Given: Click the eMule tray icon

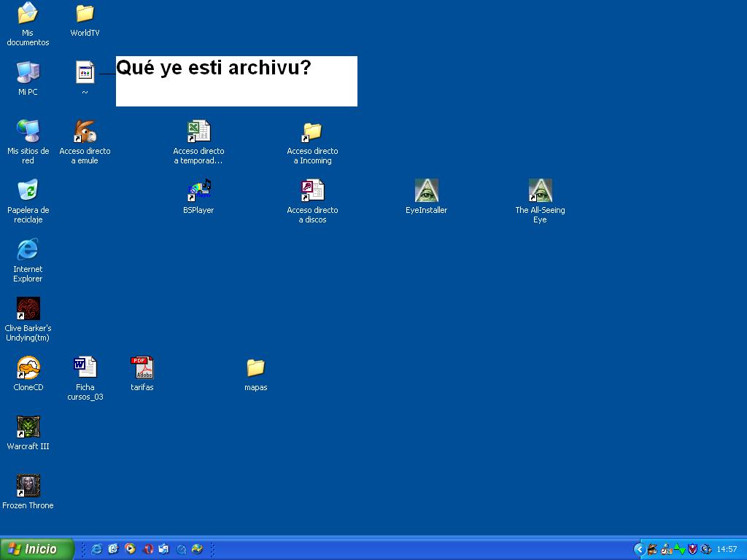Looking at the screenshot, I should click(x=652, y=549).
